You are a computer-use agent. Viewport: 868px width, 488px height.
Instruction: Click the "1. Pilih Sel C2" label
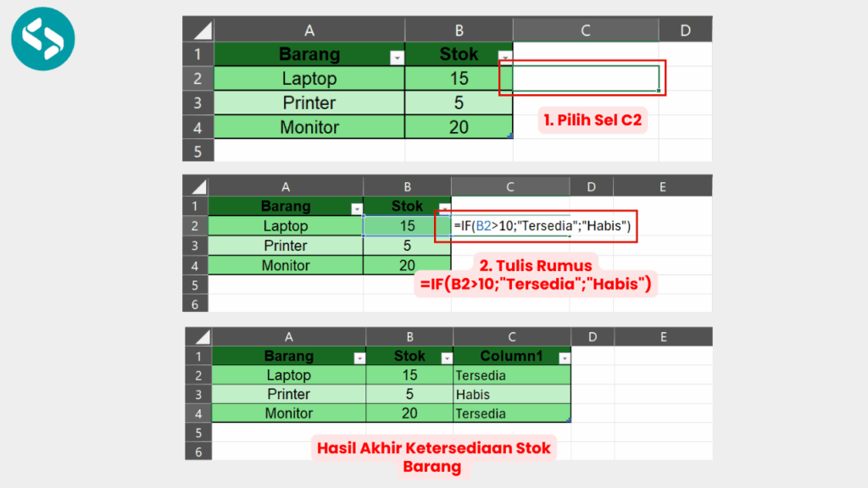[593, 120]
